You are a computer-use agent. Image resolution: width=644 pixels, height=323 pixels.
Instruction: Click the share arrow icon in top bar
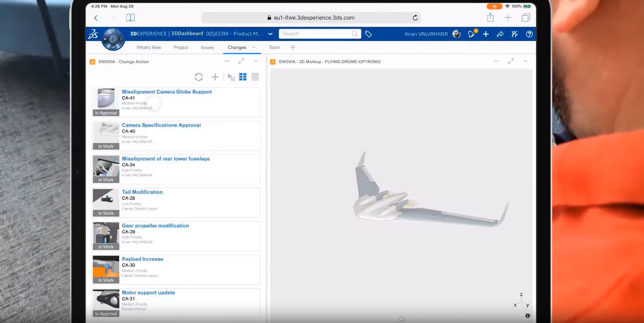point(500,34)
